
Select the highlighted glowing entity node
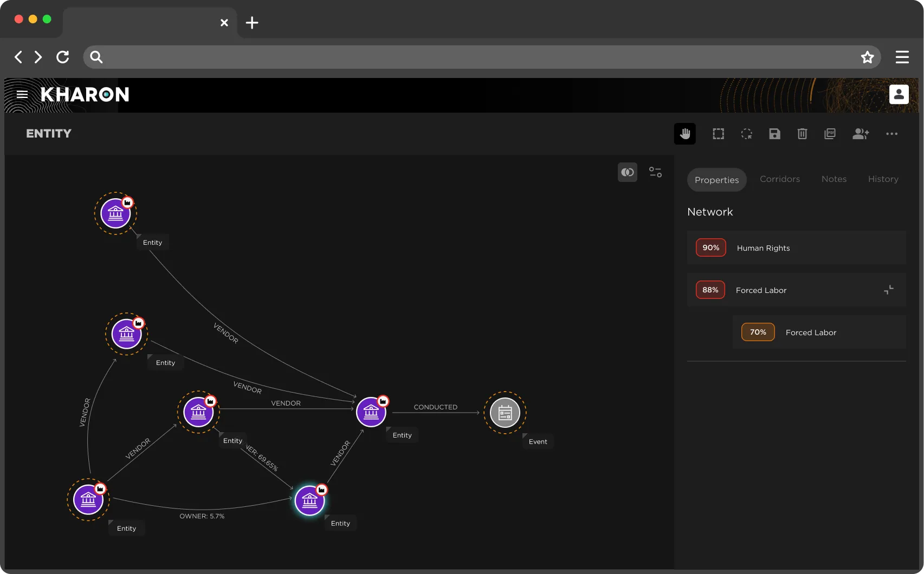310,501
